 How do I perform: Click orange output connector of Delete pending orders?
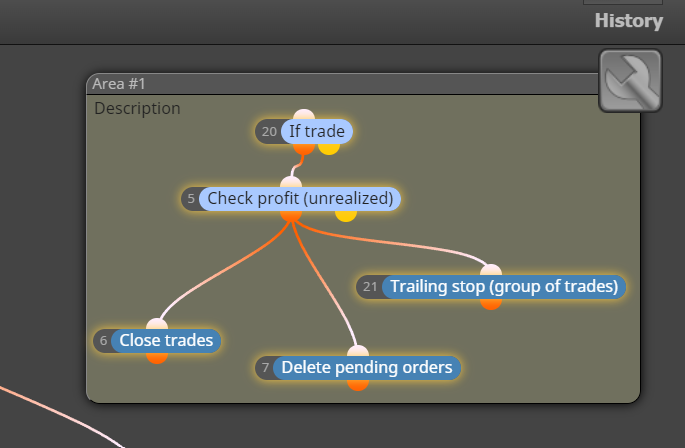click(358, 385)
